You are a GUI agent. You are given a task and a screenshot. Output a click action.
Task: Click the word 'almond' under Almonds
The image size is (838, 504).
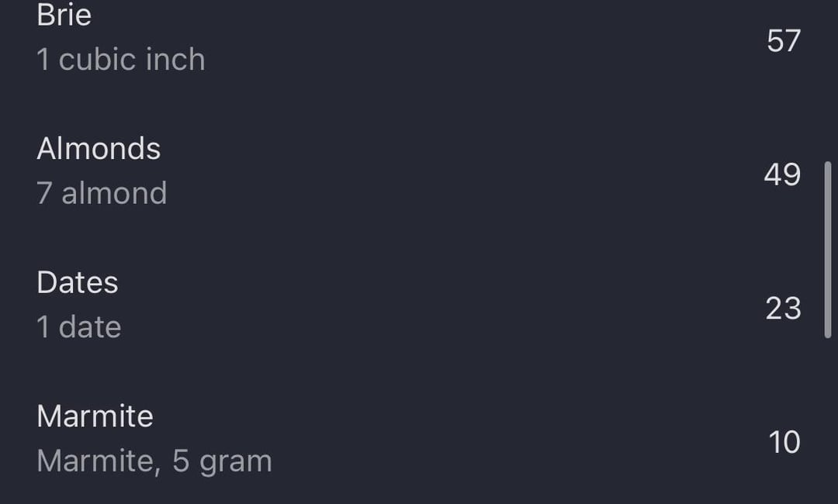[x=114, y=193]
